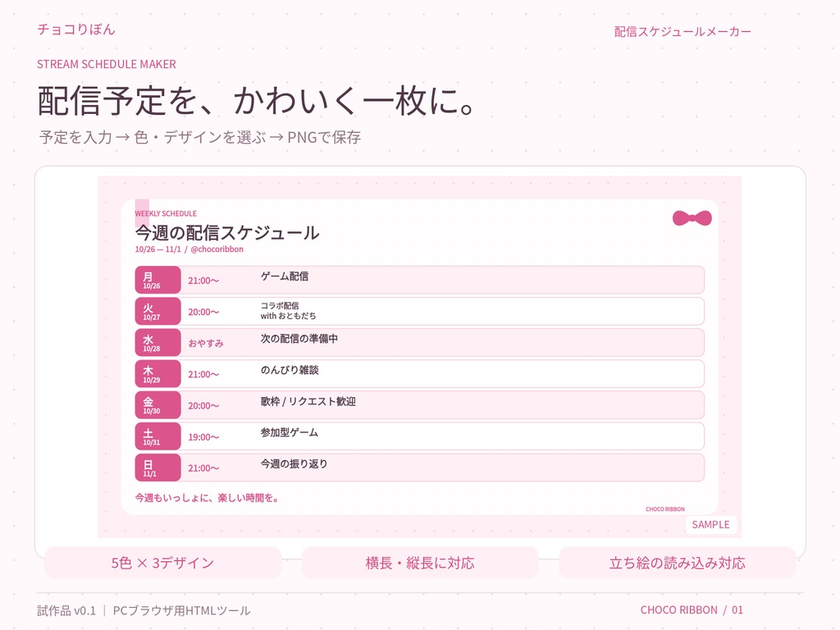Click the 土 10/31 day label
The image size is (840, 630).
point(157,436)
